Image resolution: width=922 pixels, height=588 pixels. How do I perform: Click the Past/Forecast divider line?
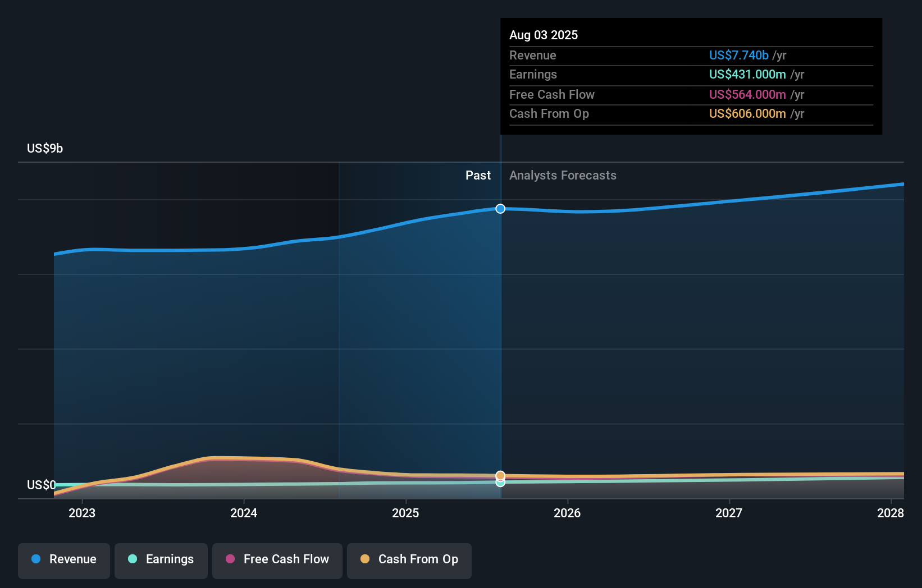click(x=500, y=337)
